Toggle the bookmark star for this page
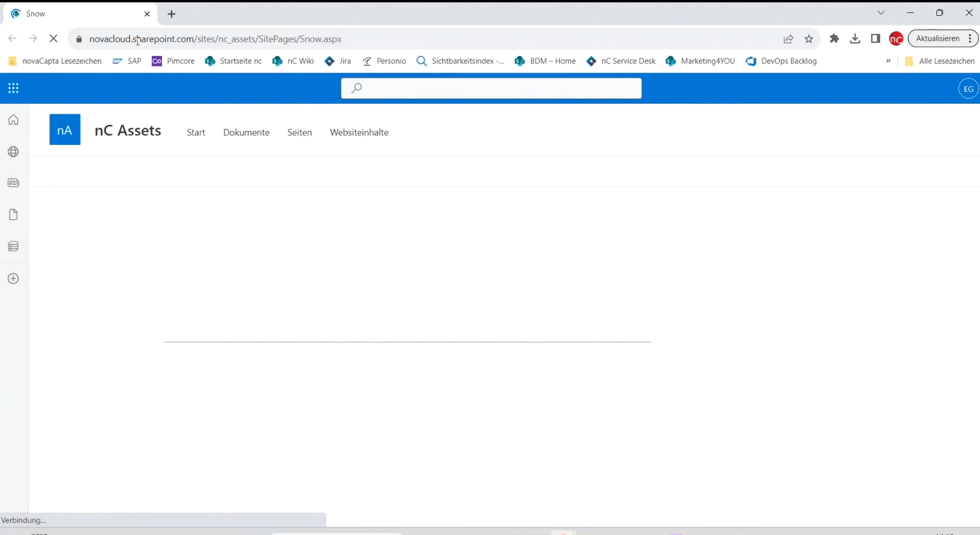This screenshot has width=980, height=535. pos(810,39)
